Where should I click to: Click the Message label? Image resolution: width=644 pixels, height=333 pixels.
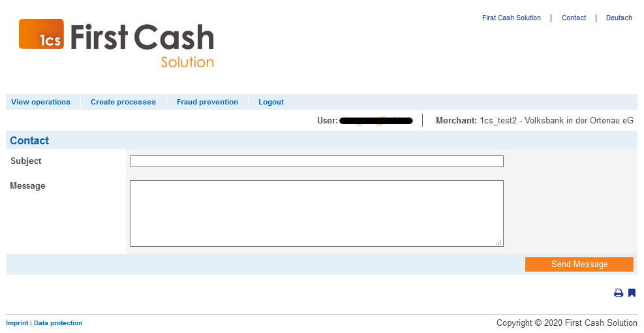(x=27, y=186)
